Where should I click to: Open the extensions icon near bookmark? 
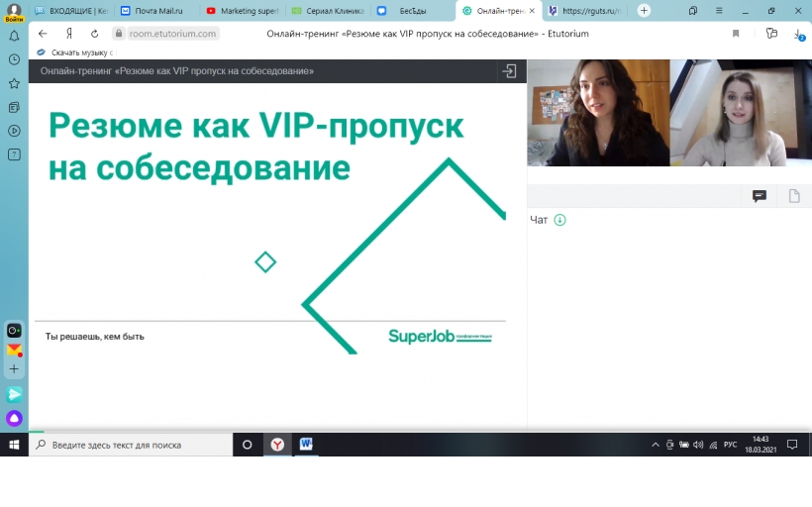[771, 34]
